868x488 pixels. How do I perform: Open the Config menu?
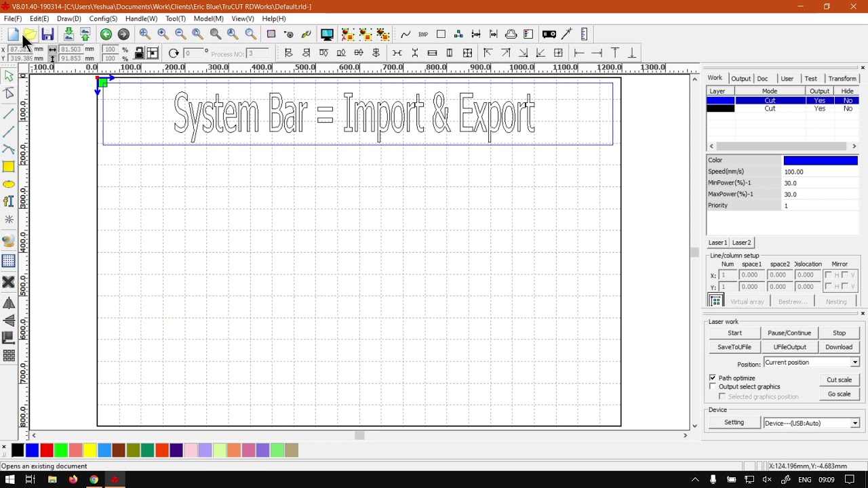pyautogui.click(x=103, y=18)
